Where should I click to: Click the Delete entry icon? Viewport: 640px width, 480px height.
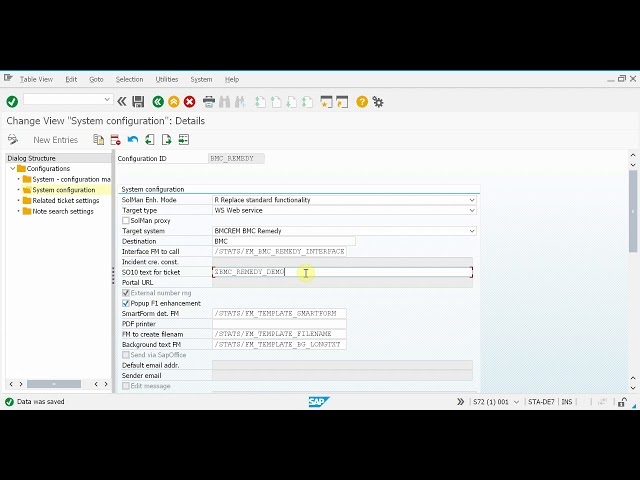[x=116, y=140]
